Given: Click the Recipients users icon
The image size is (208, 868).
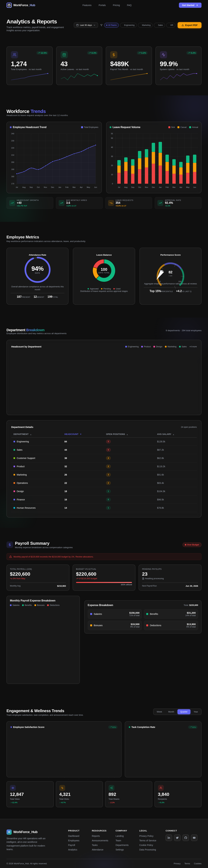Looking at the screenshot, I should point(161,788).
